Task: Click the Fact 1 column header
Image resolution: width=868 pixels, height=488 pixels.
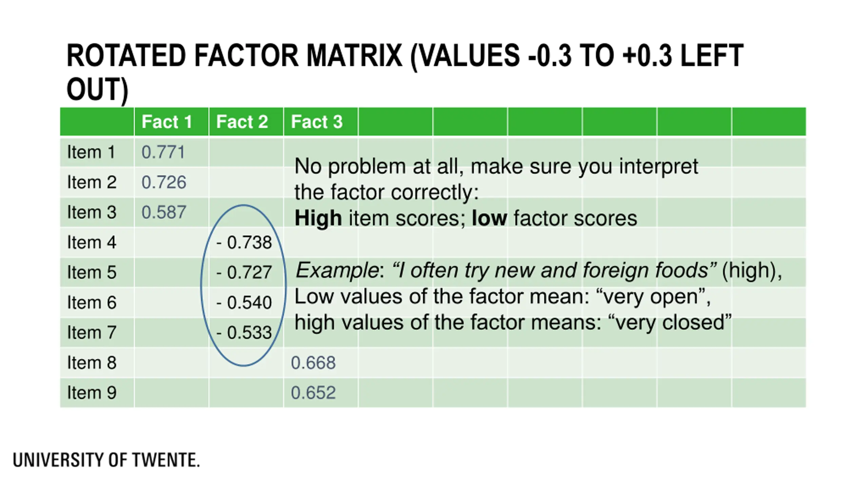Action: (x=167, y=122)
